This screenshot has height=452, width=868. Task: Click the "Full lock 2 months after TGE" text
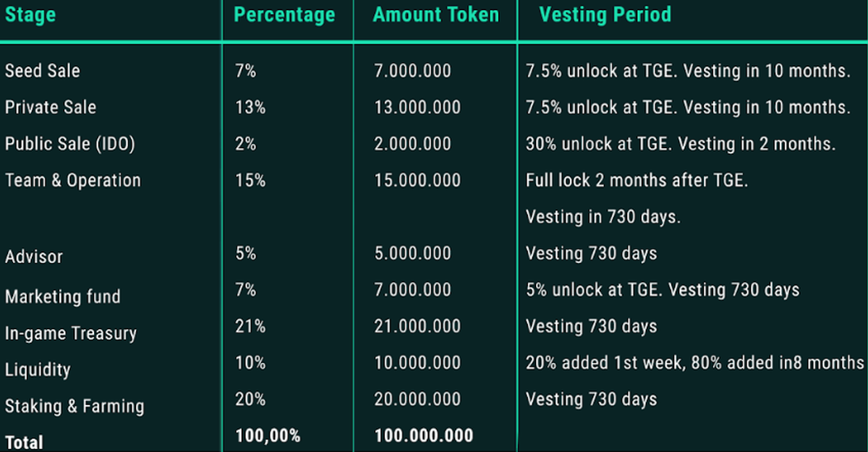(637, 180)
